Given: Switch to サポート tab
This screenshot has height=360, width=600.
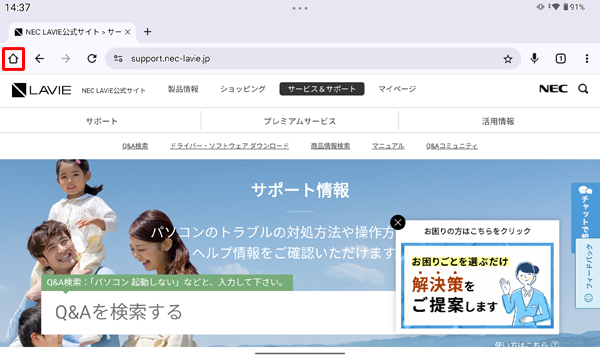Looking at the screenshot, I should coord(101,121).
